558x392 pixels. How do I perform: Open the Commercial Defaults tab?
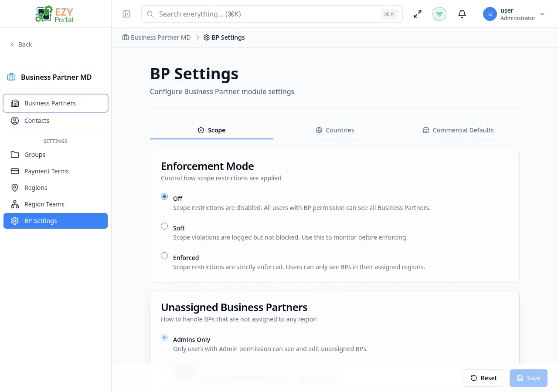pyautogui.click(x=458, y=130)
